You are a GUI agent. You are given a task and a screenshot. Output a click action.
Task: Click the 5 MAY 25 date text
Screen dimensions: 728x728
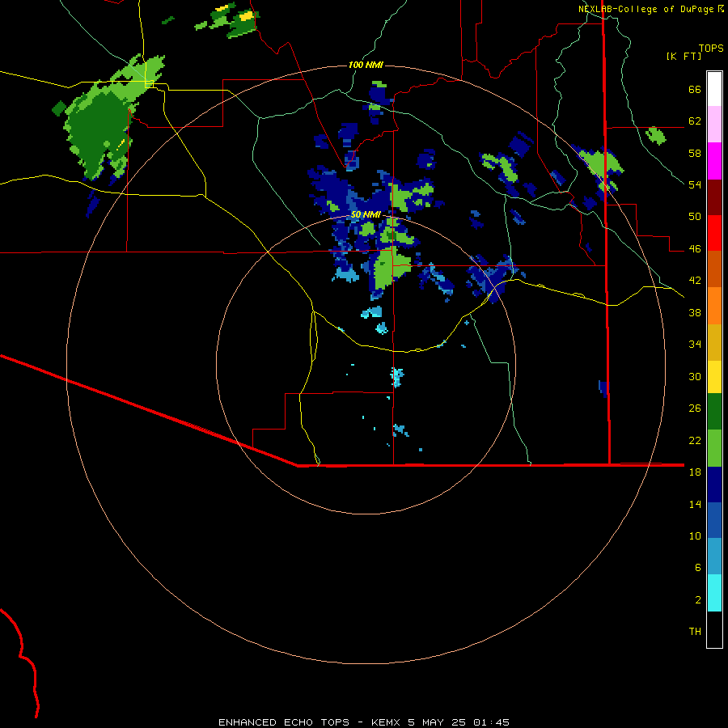tap(437, 722)
